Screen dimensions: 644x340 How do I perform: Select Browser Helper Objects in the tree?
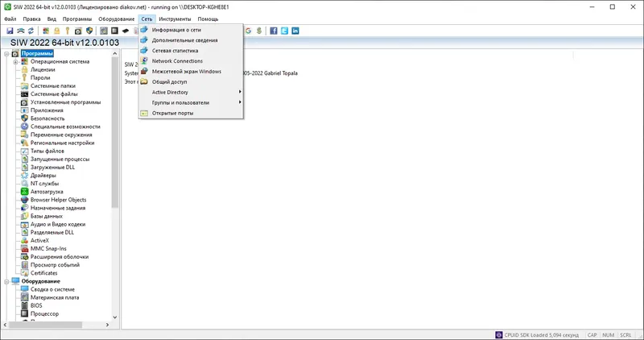(x=58, y=200)
